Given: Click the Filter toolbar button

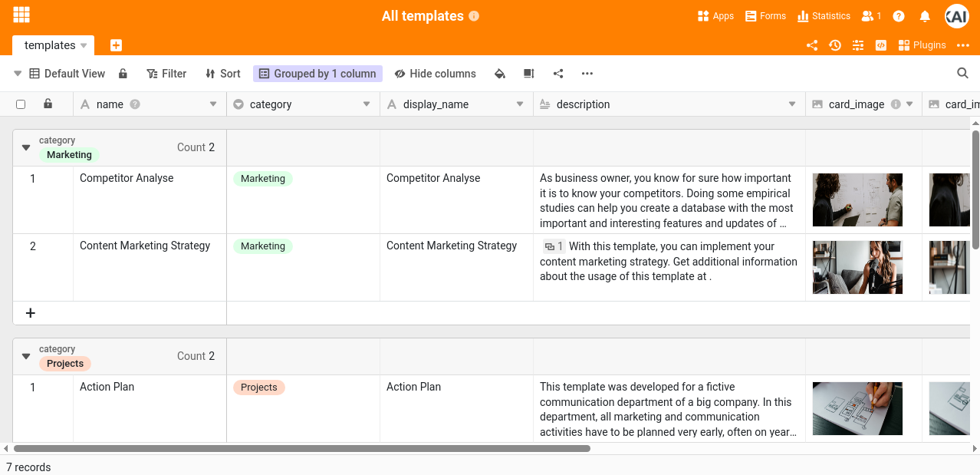Looking at the screenshot, I should tap(166, 74).
